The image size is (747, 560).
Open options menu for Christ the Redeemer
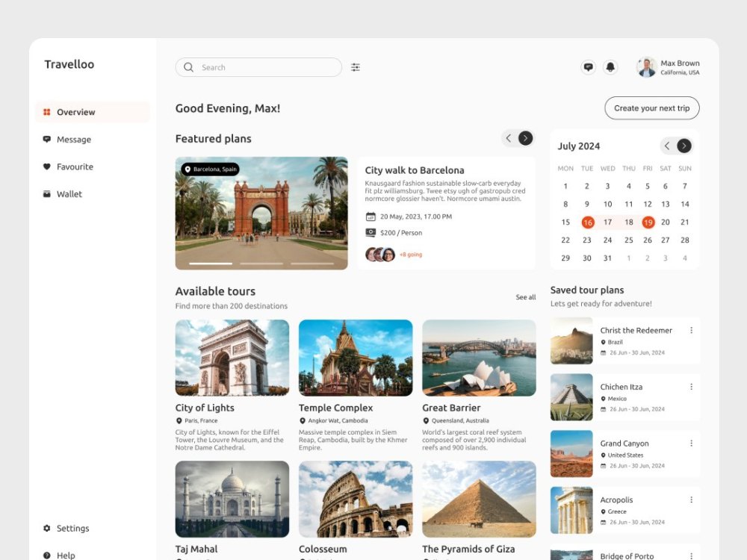pyautogui.click(x=691, y=330)
